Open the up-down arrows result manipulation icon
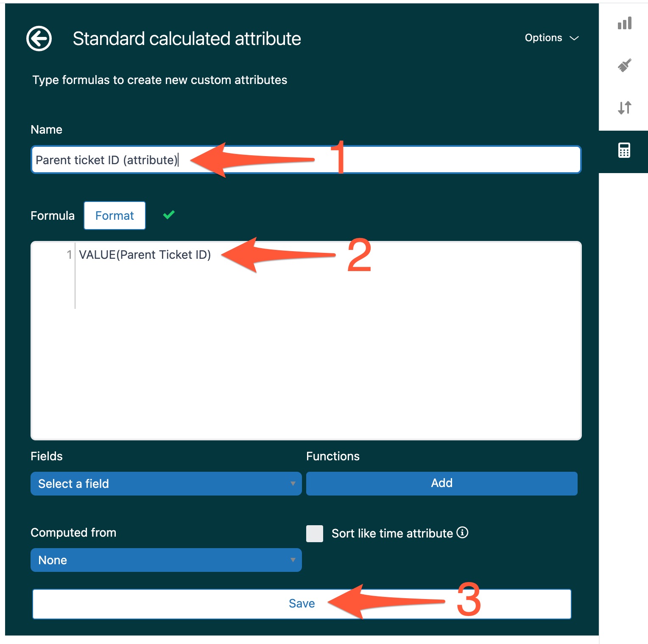Screen dimensions: 648x644 tap(624, 108)
